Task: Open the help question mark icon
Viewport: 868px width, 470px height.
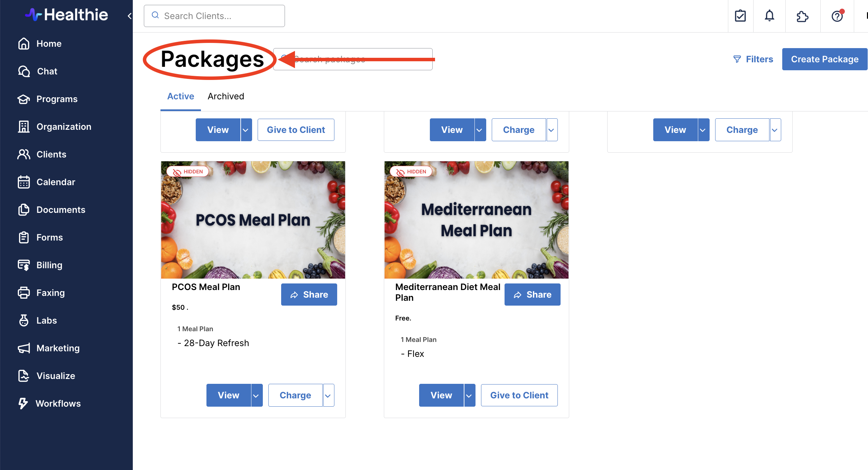Action: (837, 16)
